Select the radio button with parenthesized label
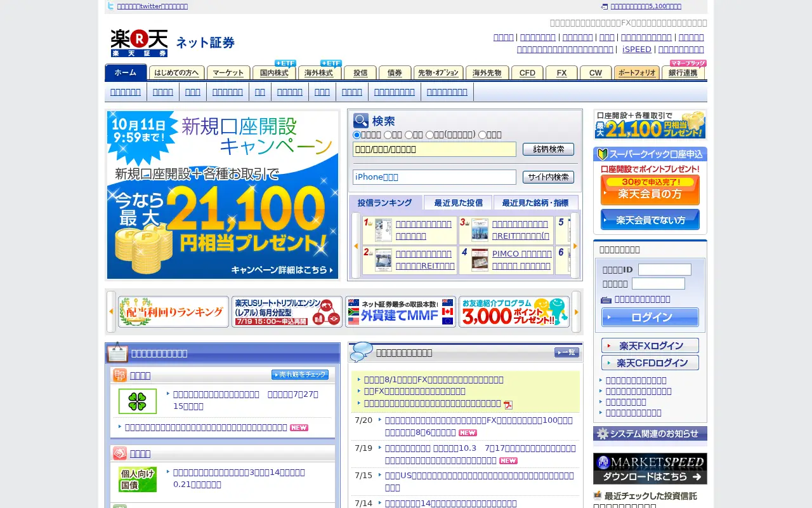The width and height of the screenshot is (812, 508). pos(429,135)
